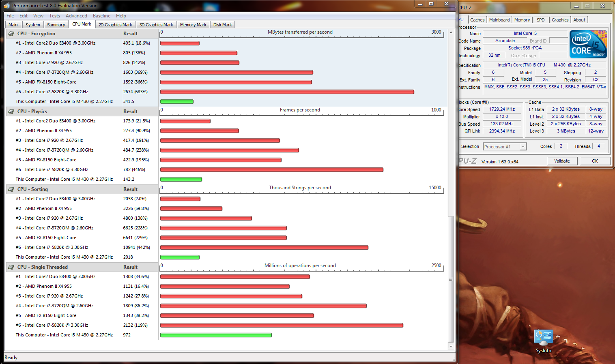Click the Validate button in CPU-Z
The image size is (615, 364).
pyautogui.click(x=562, y=161)
